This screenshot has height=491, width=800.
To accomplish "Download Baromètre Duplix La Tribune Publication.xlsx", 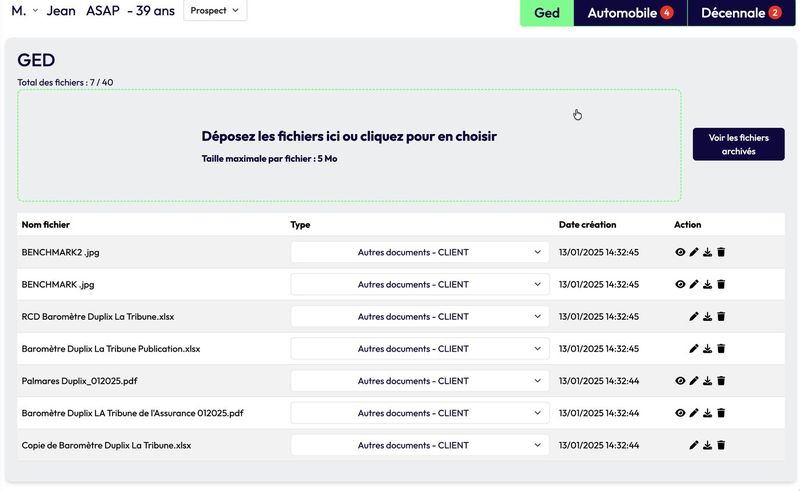I will [708, 349].
